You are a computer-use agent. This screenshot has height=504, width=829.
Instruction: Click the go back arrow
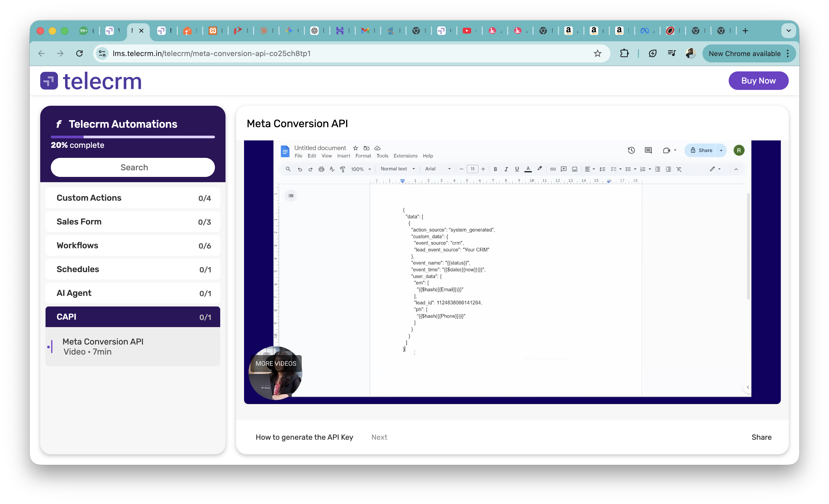pos(41,53)
